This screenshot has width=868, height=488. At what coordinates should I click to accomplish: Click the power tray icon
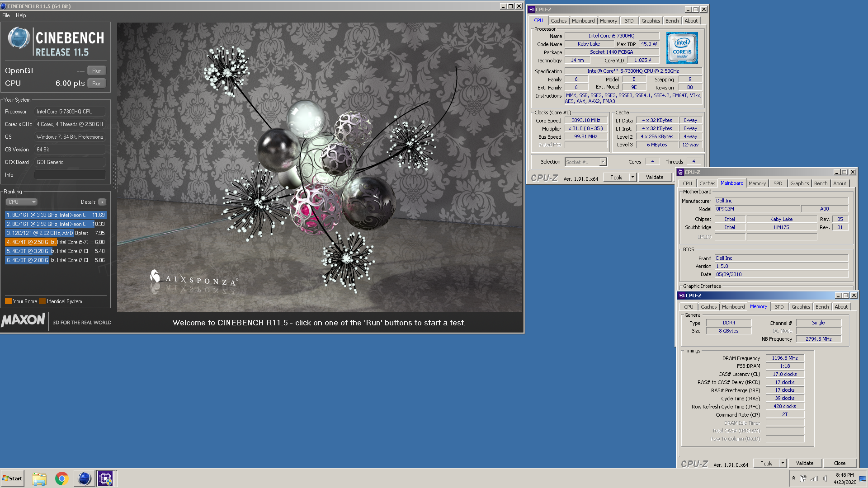[x=803, y=479]
